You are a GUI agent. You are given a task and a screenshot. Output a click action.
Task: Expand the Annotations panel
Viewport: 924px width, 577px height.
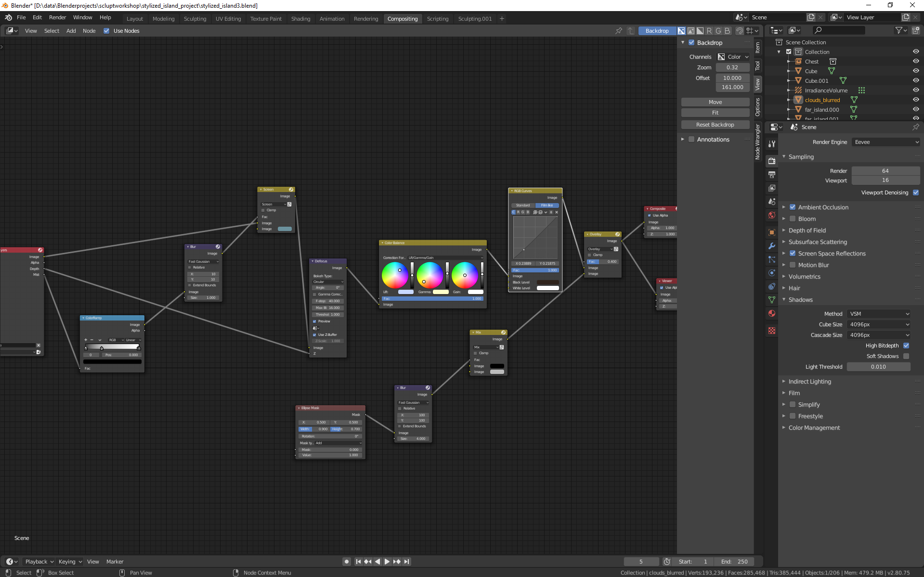713,139
